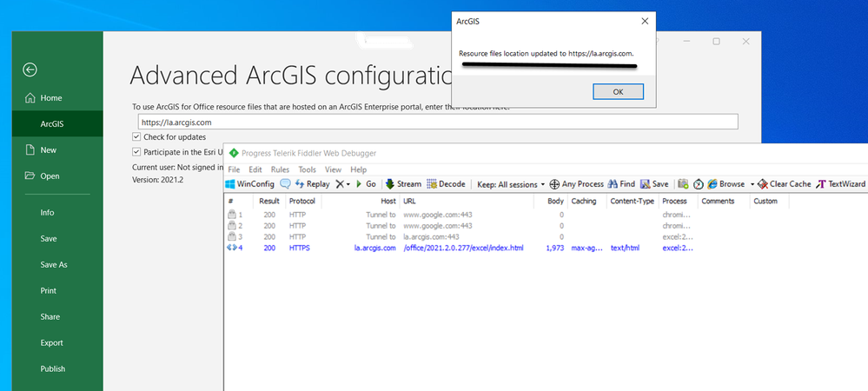Screen dimensions: 868x391
Task: Sort by the Process column header
Action: (x=678, y=201)
